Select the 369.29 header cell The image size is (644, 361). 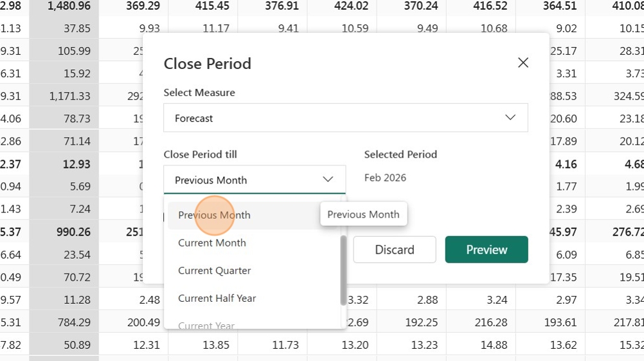(x=134, y=6)
